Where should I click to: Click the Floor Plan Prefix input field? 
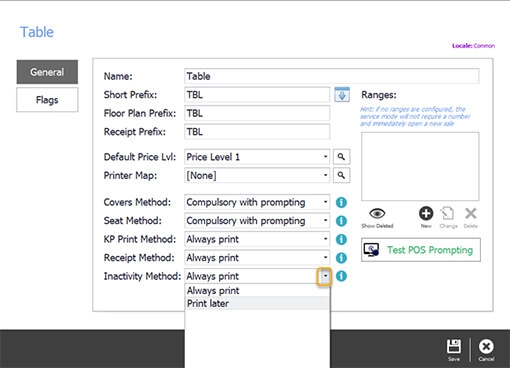click(257, 113)
